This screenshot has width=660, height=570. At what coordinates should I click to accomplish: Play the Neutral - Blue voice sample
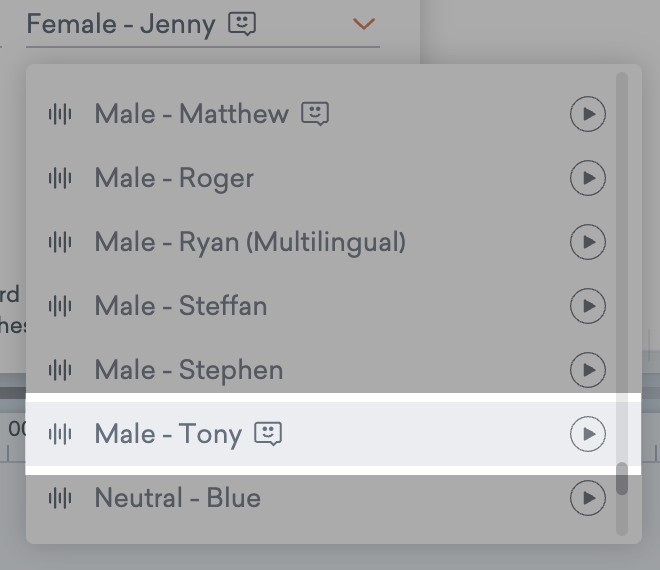coord(588,497)
